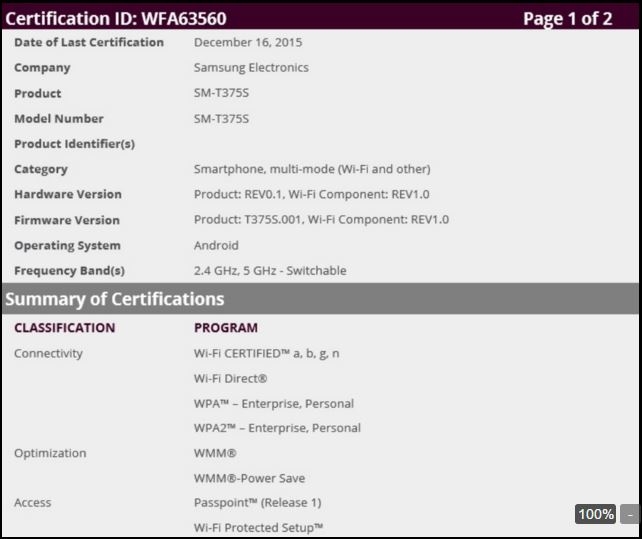The height and width of the screenshot is (539, 642).
Task: Click 'WPA – Enterprise, Personal' entry
Action: [x=274, y=404]
